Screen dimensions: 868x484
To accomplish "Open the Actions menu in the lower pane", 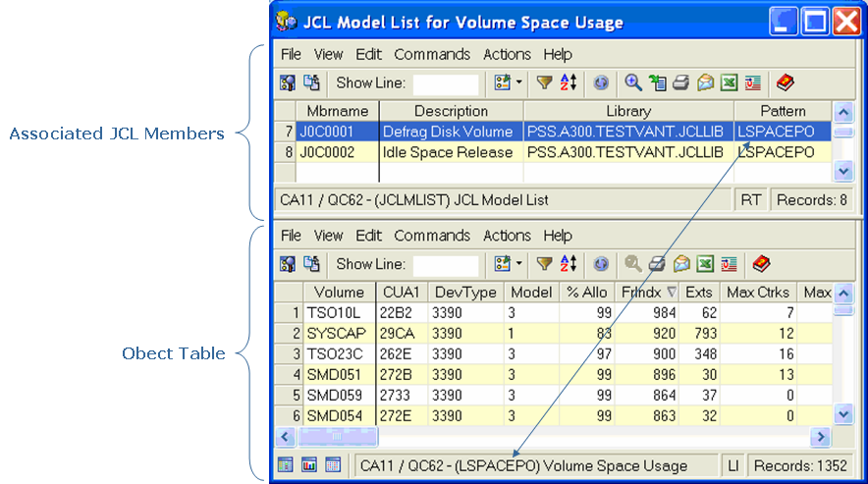I will click(507, 236).
